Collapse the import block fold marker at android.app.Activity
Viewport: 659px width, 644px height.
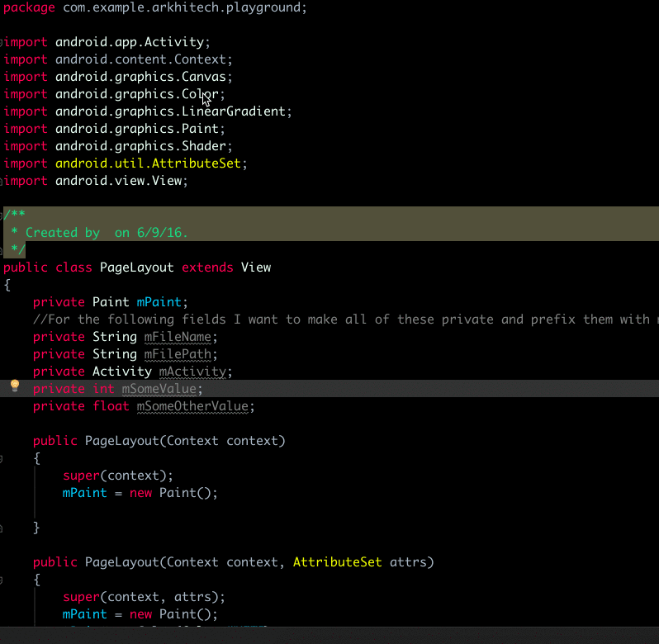(2, 42)
